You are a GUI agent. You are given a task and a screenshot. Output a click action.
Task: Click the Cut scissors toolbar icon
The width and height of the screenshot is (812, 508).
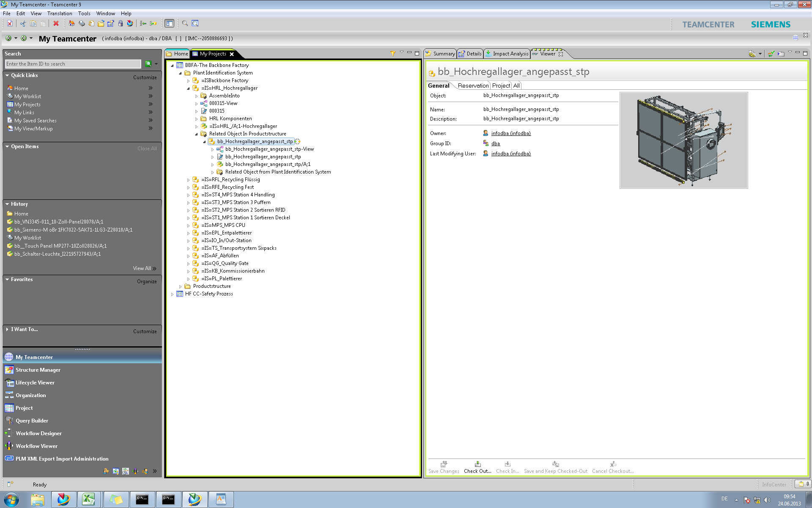[23, 24]
